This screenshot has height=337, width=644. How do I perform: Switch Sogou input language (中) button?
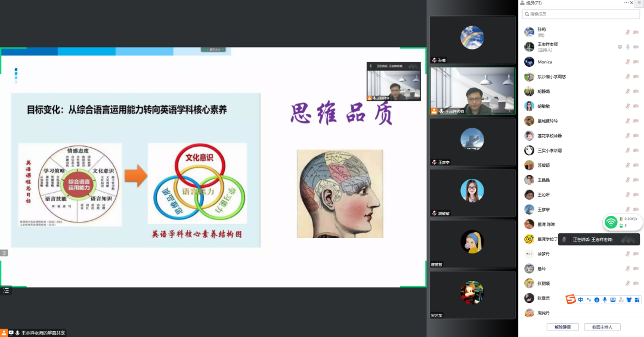tap(581, 299)
